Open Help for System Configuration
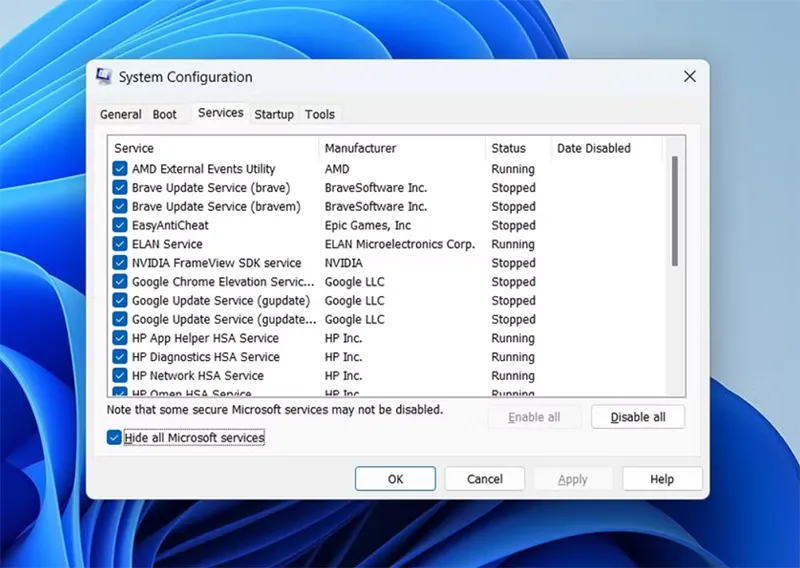Image resolution: width=800 pixels, height=568 pixels. 662,479
